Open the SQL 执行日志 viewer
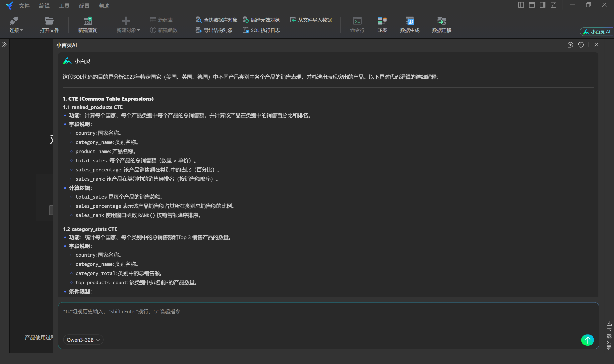Image resolution: width=614 pixels, height=364 pixels. [261, 30]
